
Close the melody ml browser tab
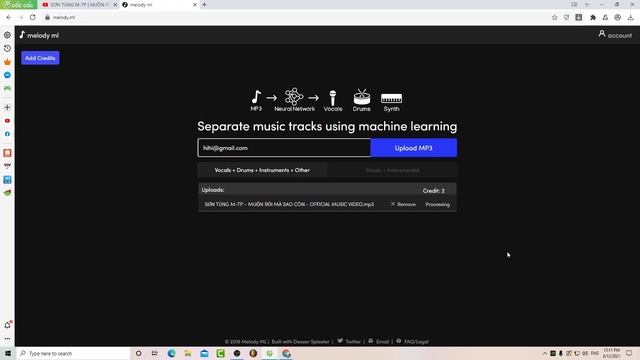[195, 5]
